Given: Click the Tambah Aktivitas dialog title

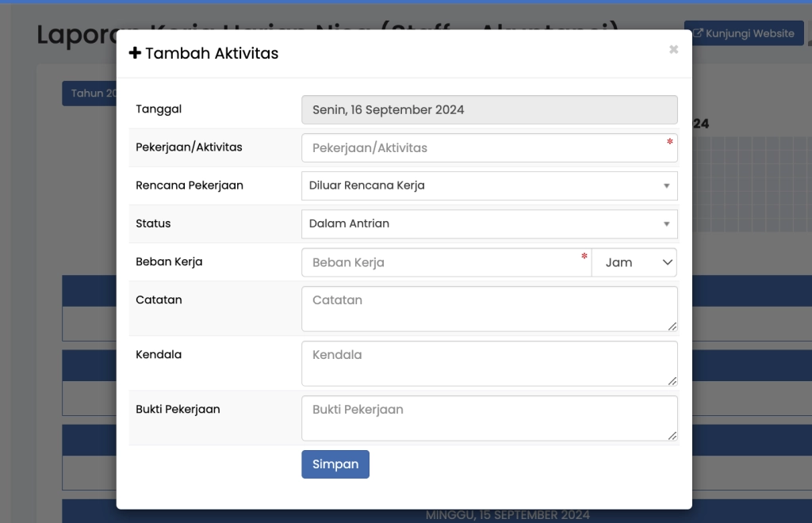Looking at the screenshot, I should tap(210, 53).
